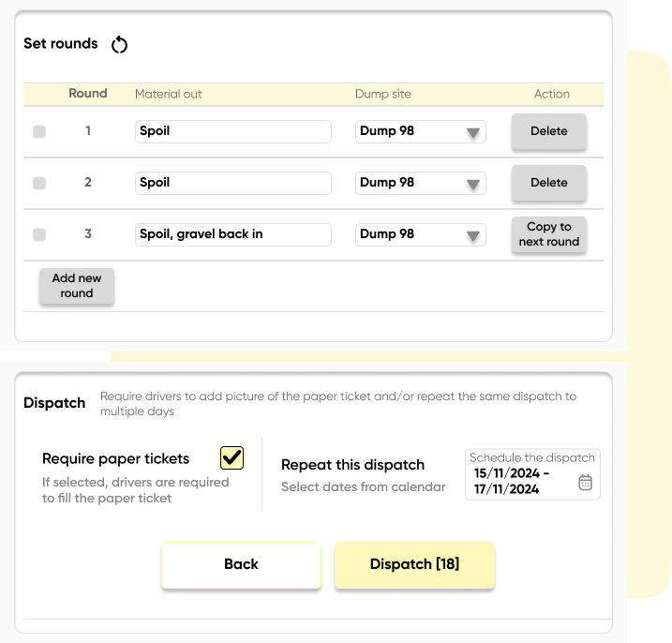Viewport: 672px width, 643px height.
Task: Edit round 1 Material out field
Action: coord(232,131)
